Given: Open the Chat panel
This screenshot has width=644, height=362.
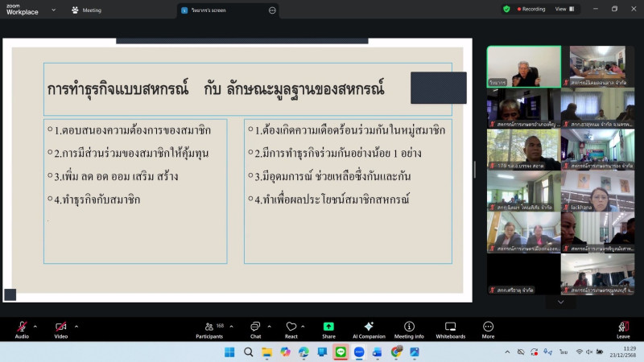Looking at the screenshot, I should tap(255, 328).
